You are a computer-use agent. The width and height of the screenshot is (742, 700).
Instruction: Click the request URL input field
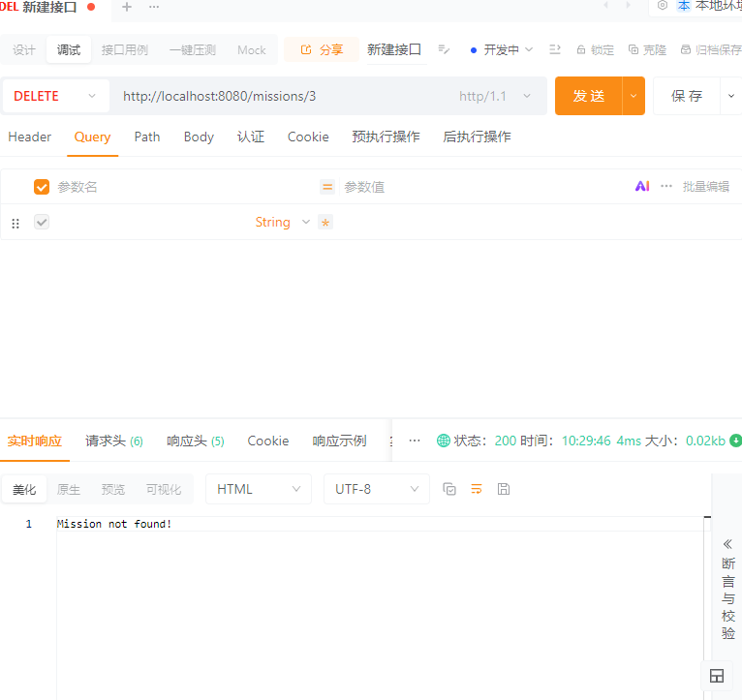pos(284,96)
